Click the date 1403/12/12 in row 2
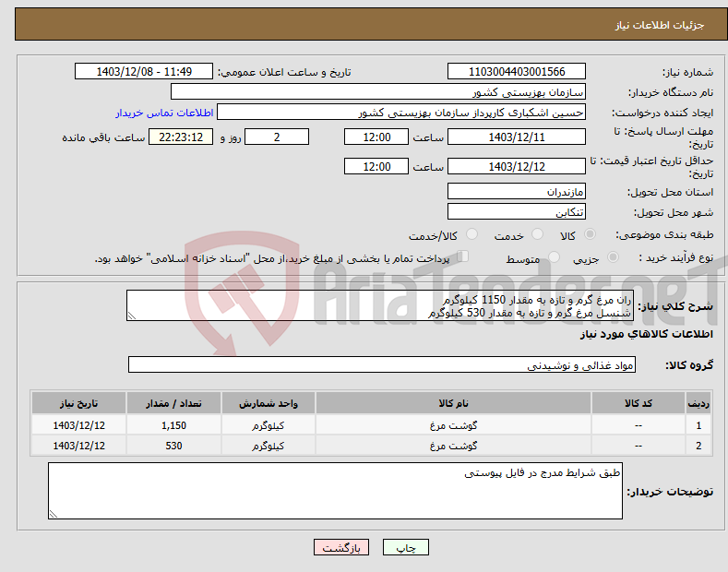Image resolution: width=728 pixels, height=572 pixels. coord(79,446)
